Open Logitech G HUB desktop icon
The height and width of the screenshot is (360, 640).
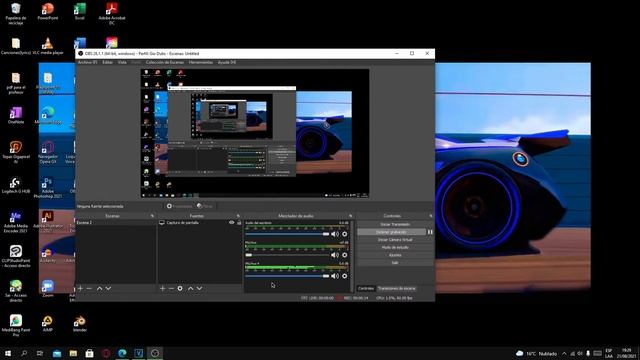(16, 184)
